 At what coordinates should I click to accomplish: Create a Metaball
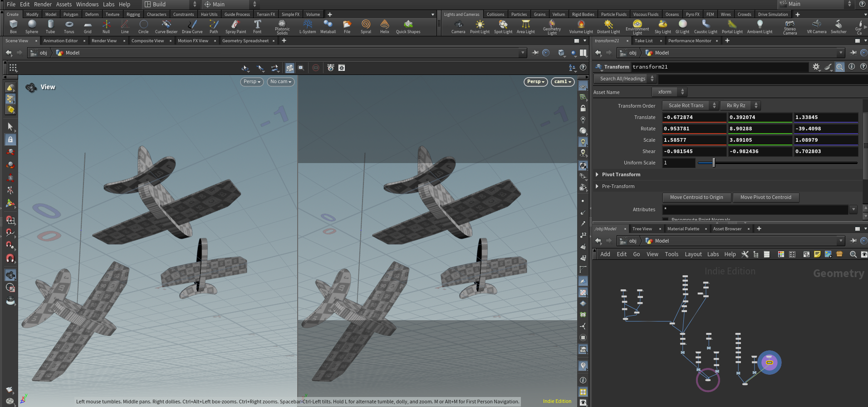328,27
